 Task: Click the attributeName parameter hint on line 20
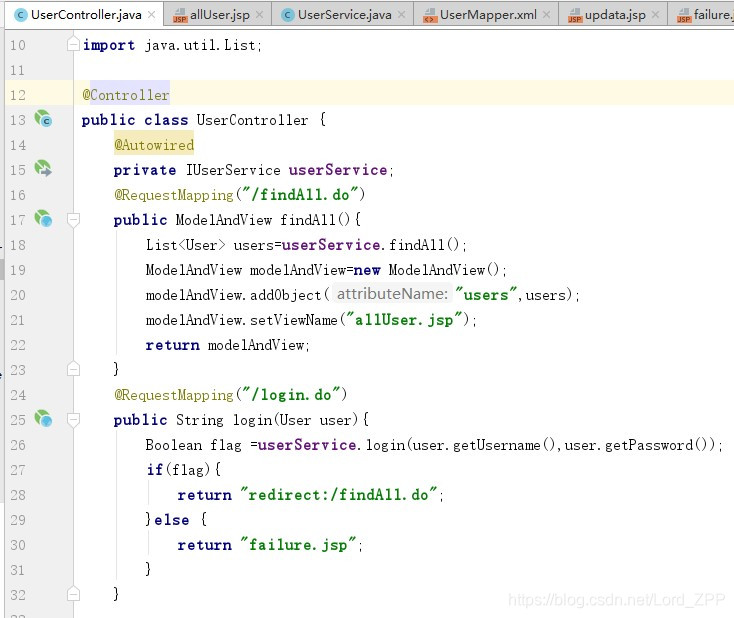392,294
